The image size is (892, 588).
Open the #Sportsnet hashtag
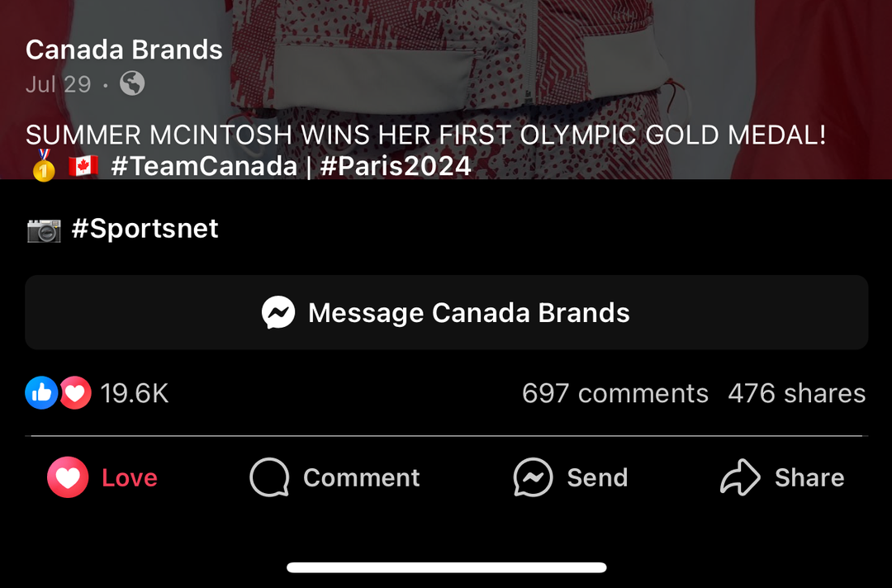pyautogui.click(x=145, y=229)
